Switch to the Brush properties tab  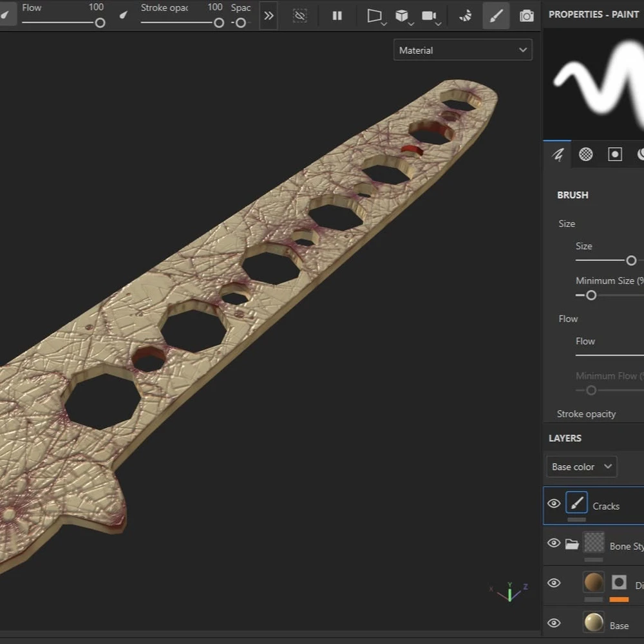click(558, 155)
